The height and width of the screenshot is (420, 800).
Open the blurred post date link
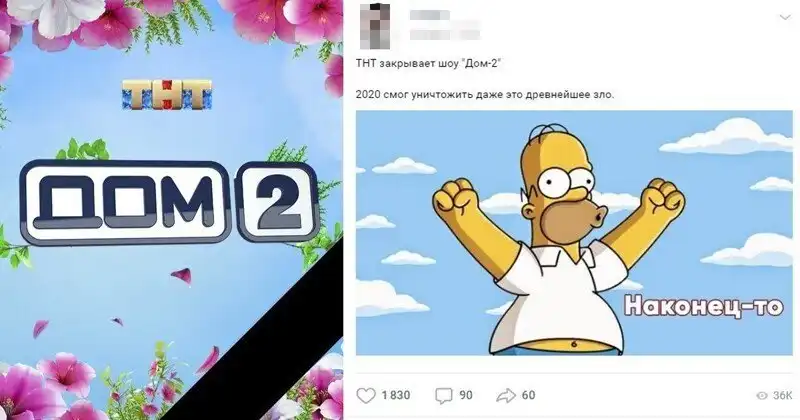pyautogui.click(x=445, y=35)
